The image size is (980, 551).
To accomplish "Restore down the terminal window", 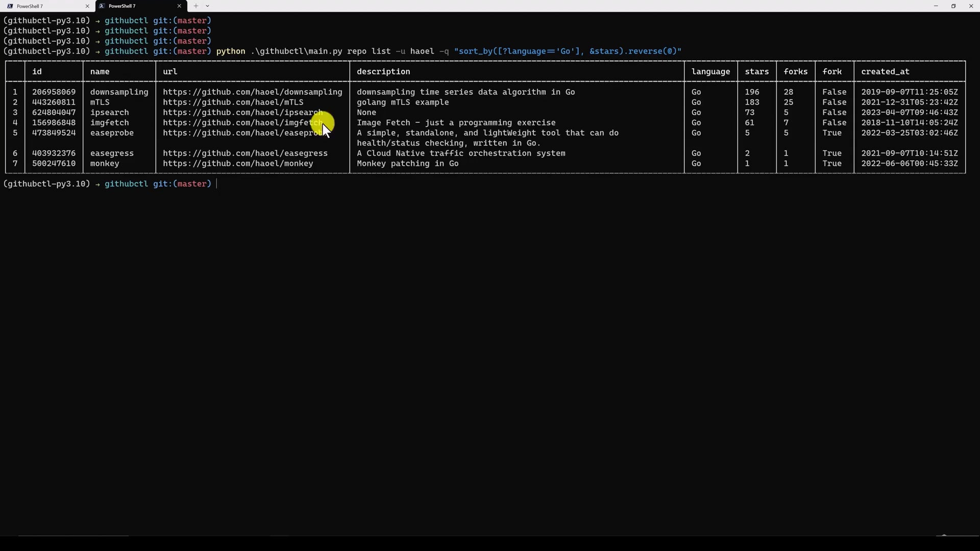I will tap(953, 6).
